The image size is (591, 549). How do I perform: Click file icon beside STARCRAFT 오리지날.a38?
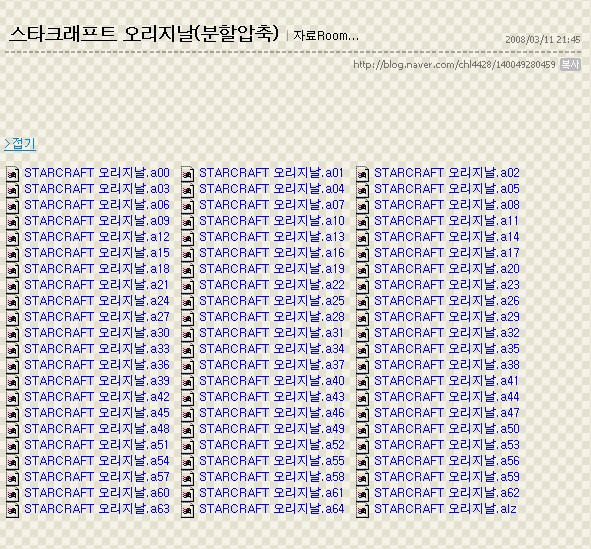coord(363,366)
